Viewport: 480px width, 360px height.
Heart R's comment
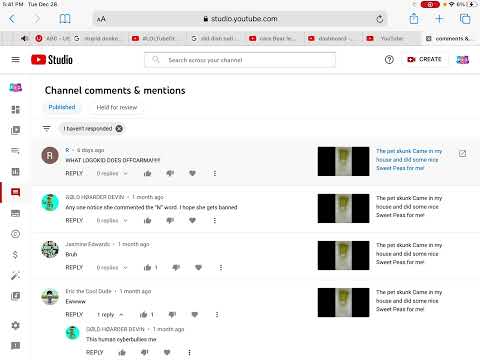[192, 173]
